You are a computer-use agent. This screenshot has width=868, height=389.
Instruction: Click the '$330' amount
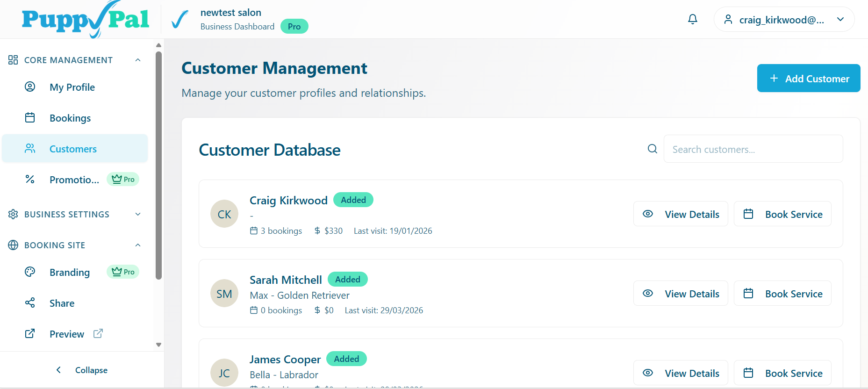click(333, 231)
